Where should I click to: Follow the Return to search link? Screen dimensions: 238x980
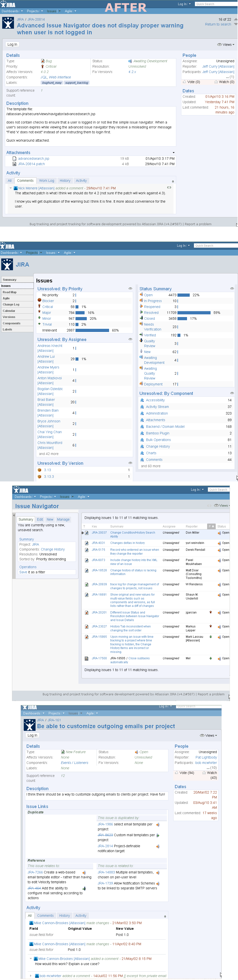point(218,24)
